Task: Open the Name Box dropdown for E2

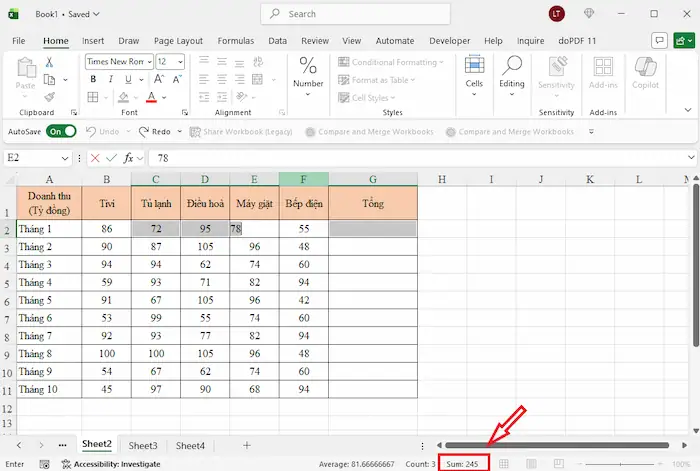Action: (65, 158)
